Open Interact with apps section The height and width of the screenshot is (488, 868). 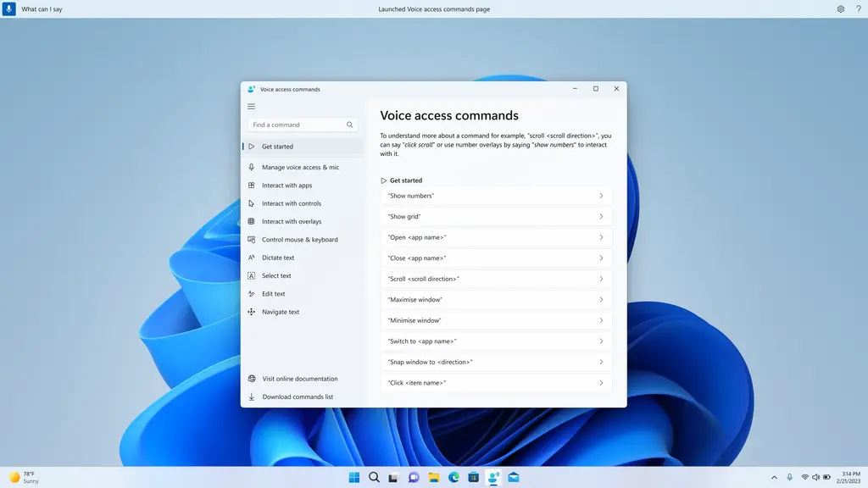[288, 185]
